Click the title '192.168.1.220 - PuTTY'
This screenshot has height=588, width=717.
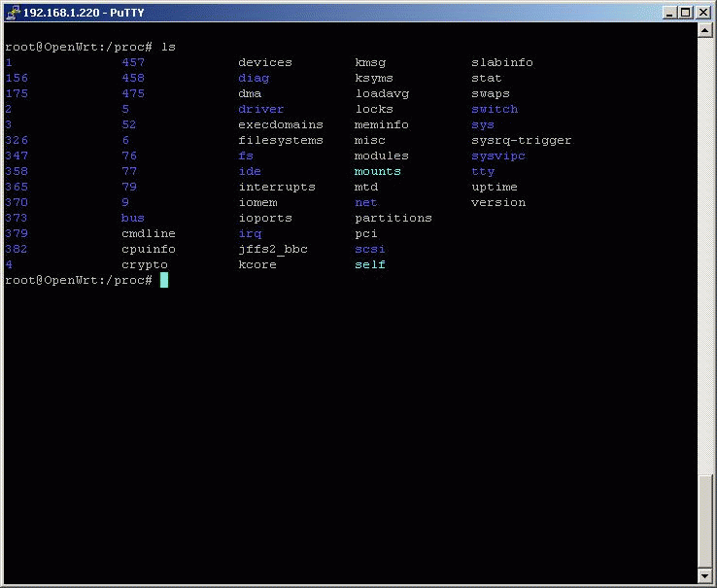tap(84, 13)
